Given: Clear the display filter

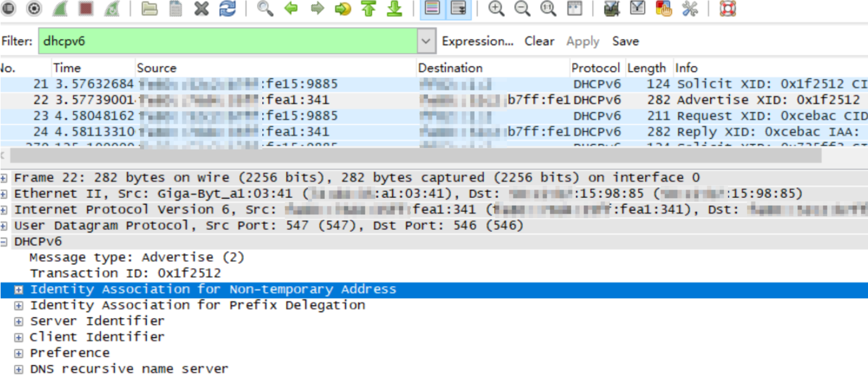Looking at the screenshot, I should [539, 41].
